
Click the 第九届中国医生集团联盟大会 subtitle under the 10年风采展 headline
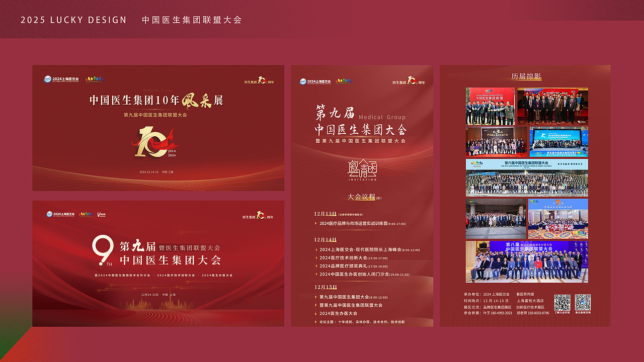tap(156, 115)
